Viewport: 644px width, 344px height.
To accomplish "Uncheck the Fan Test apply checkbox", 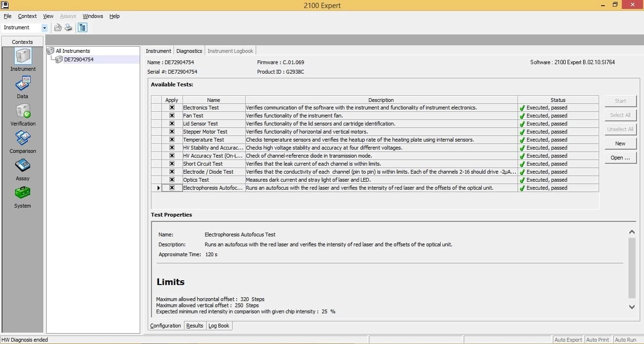I will (172, 116).
